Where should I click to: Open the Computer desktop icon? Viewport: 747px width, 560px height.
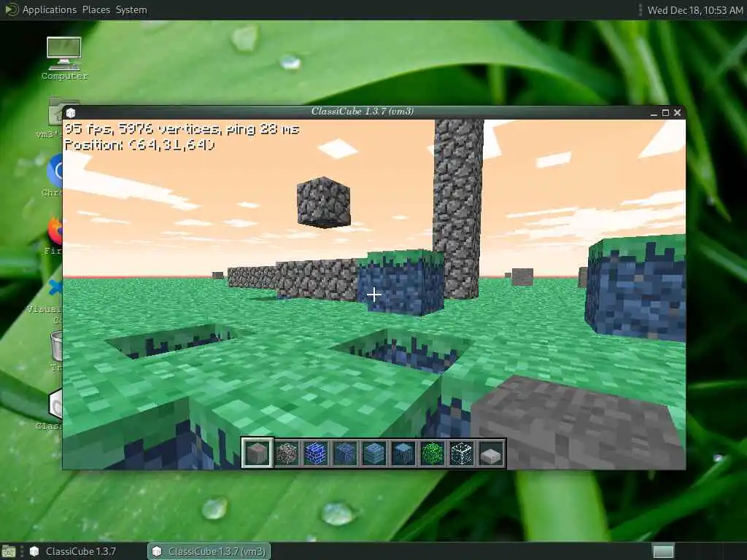click(x=64, y=58)
